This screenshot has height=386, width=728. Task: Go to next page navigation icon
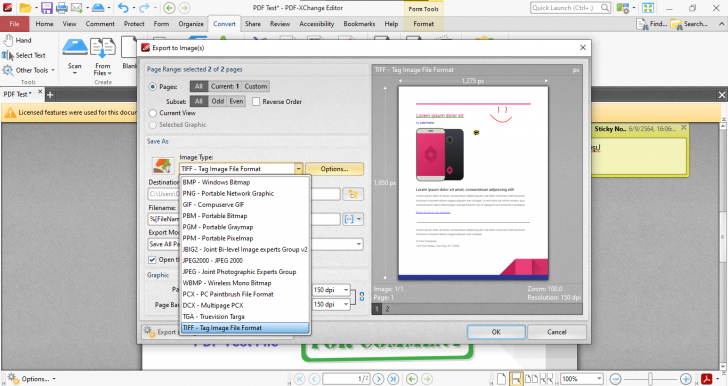tap(378, 379)
